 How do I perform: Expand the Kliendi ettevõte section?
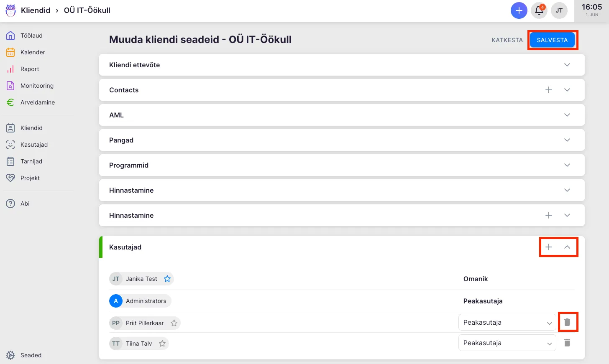click(567, 65)
